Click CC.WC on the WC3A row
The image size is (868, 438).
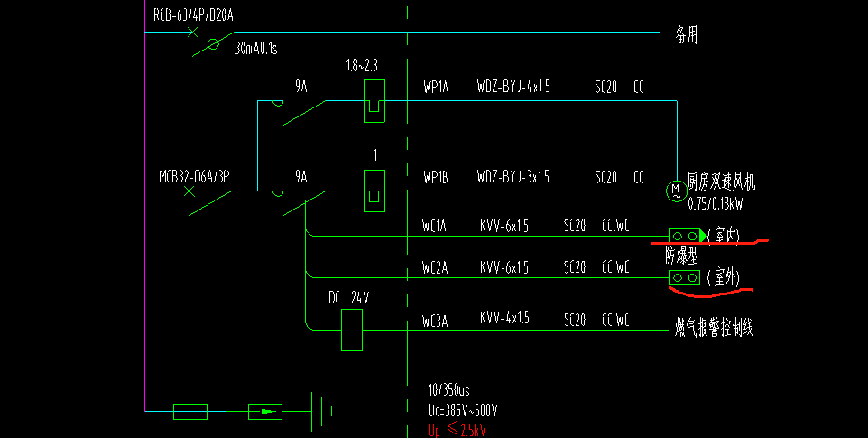coord(615,320)
